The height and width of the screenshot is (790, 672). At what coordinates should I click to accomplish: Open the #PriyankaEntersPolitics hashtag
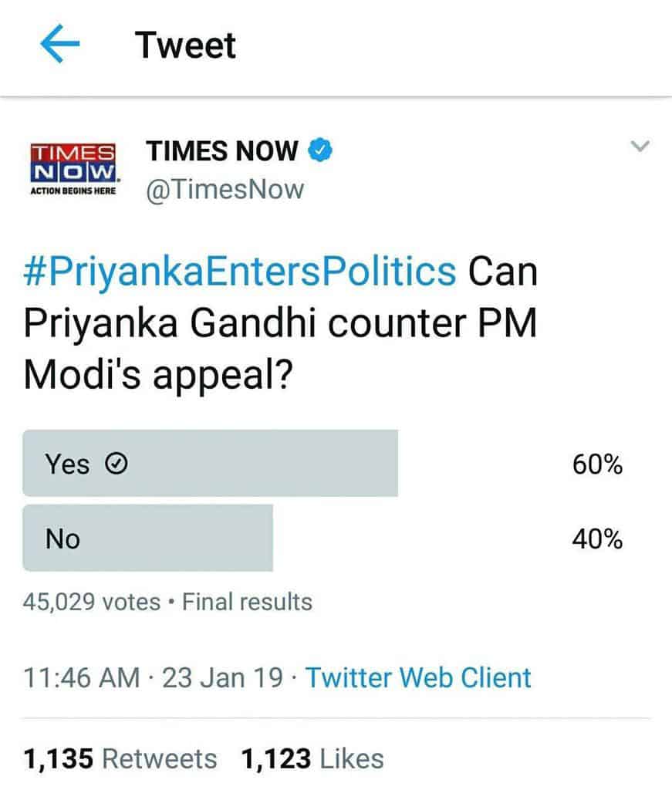240,272
